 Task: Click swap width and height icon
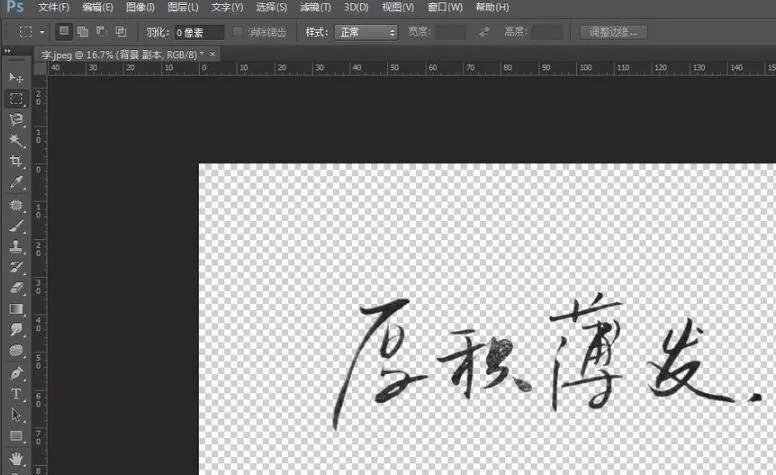484,32
